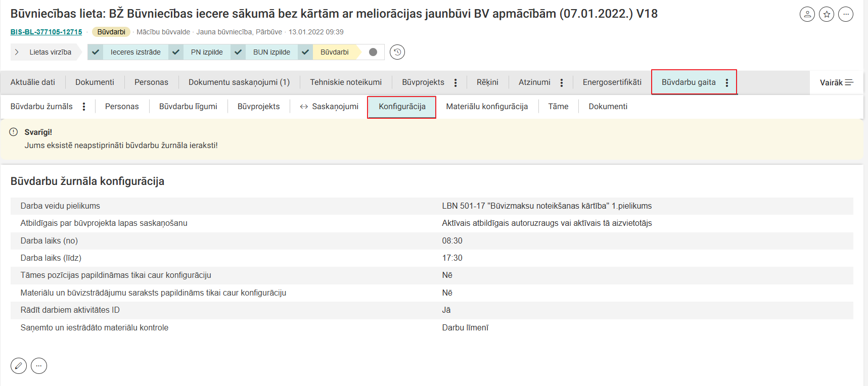Open case link BIS-BL-377105-12715
The width and height of the screenshot is (868, 386).
(x=47, y=32)
